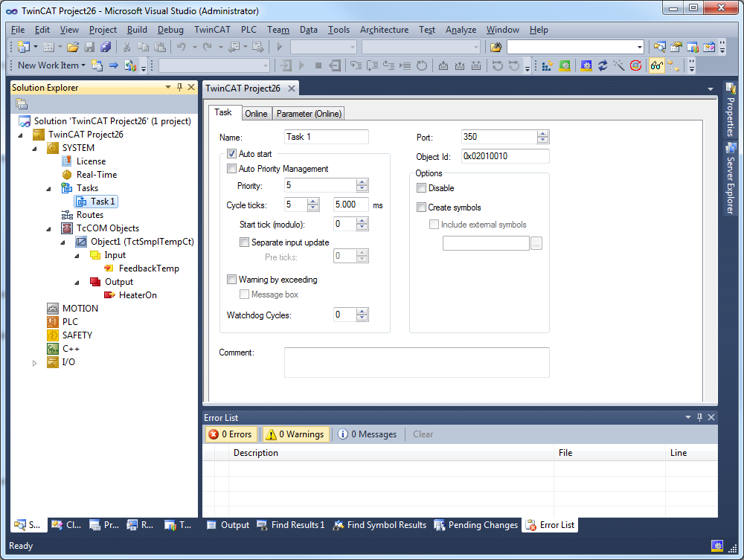The width and height of the screenshot is (744, 560).
Task: Open the document tab list dropdown
Action: point(711,88)
